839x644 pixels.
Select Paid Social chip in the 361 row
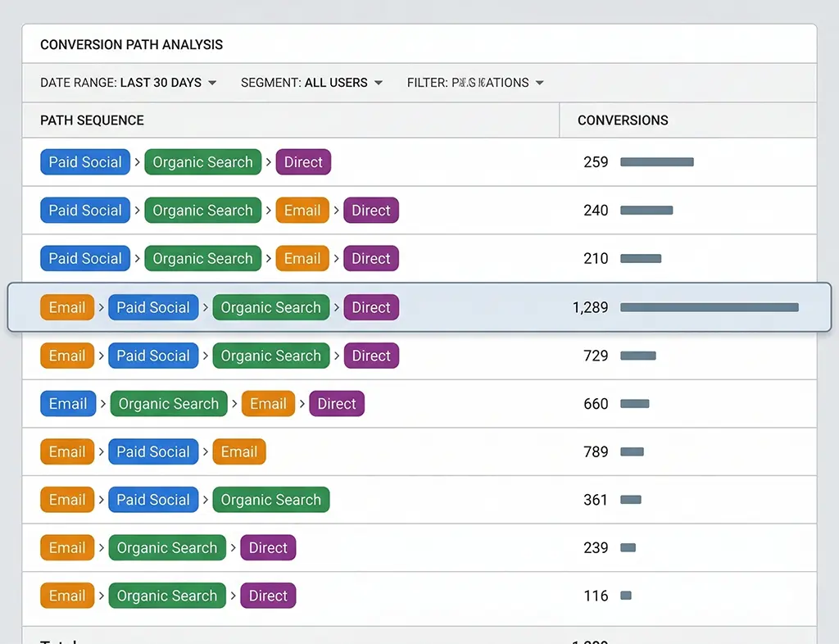153,500
